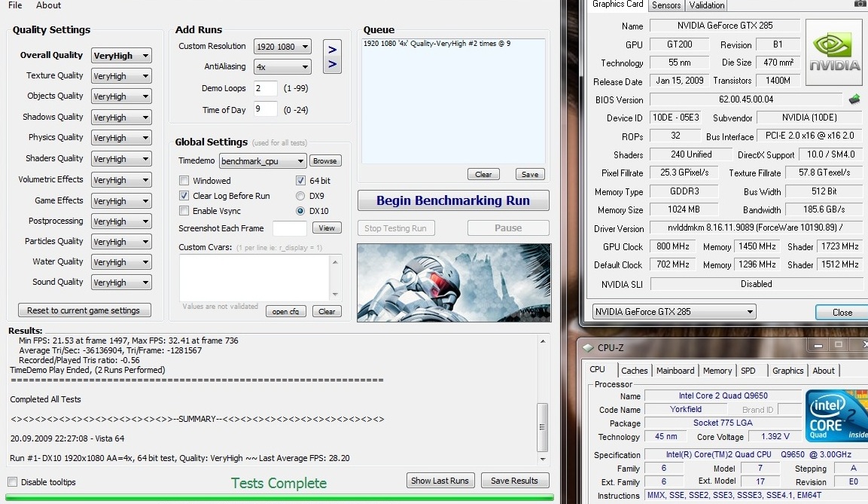Click Save Results button
Image resolution: width=868 pixels, height=504 pixels.
point(514,480)
